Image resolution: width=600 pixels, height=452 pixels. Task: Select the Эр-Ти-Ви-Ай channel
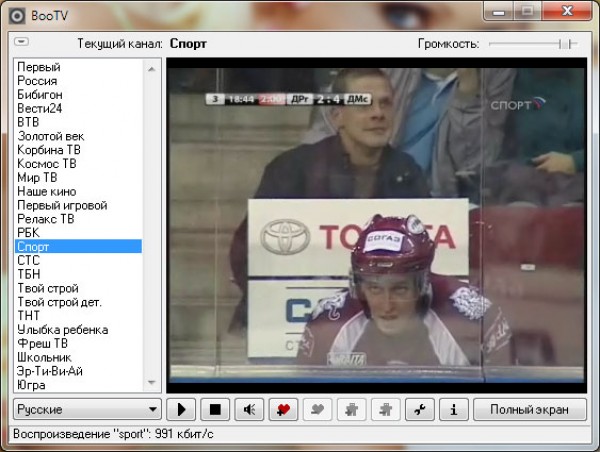coord(78,371)
